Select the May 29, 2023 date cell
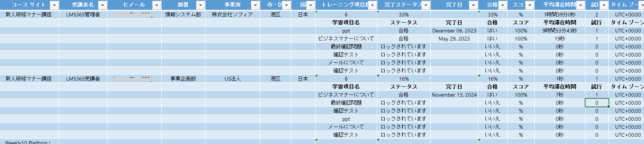Image resolution: width=644 pixels, height=144 pixels. click(x=454, y=39)
